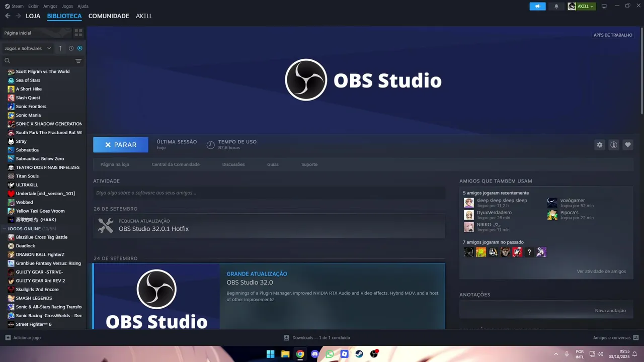Open Discord from the taskbar
The width and height of the screenshot is (644, 362).
click(x=315, y=354)
